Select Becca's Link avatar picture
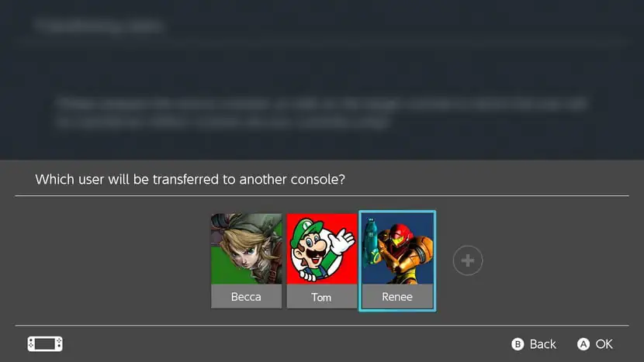 pos(247,249)
